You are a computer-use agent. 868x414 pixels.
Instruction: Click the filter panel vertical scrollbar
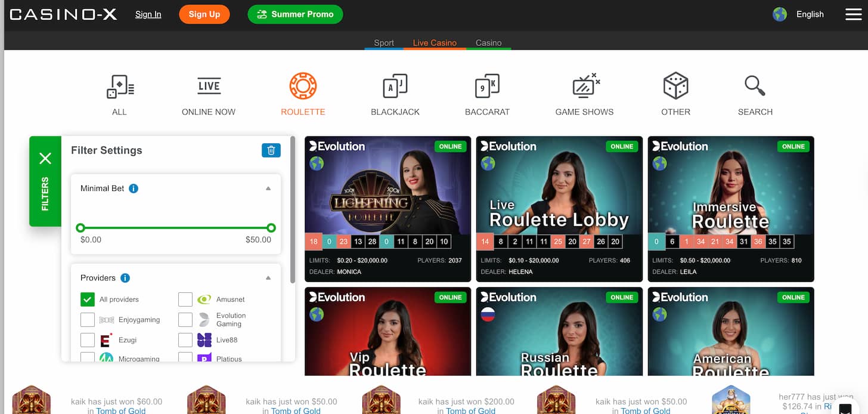coord(292,210)
